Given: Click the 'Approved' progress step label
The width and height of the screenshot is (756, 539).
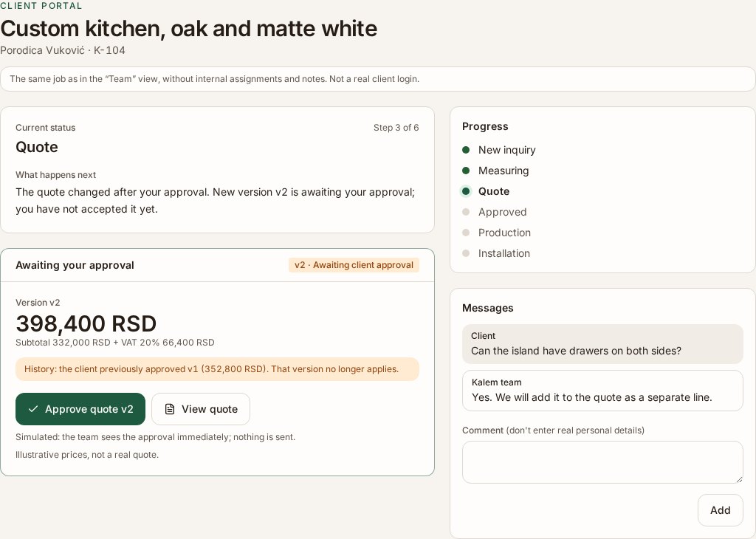Looking at the screenshot, I should pos(502,212).
